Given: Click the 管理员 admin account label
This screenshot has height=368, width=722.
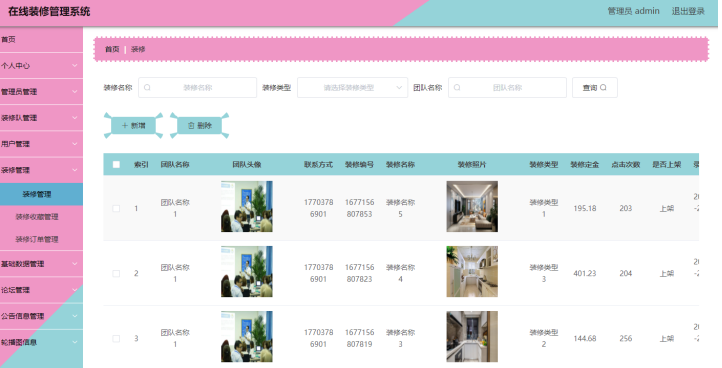Looking at the screenshot, I should click(x=633, y=11).
